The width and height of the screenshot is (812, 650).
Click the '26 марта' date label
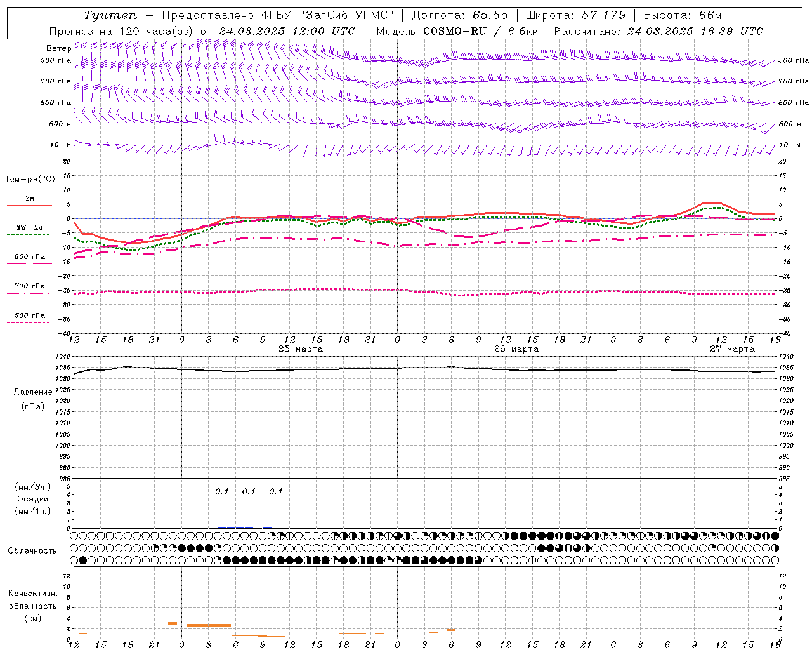(516, 349)
